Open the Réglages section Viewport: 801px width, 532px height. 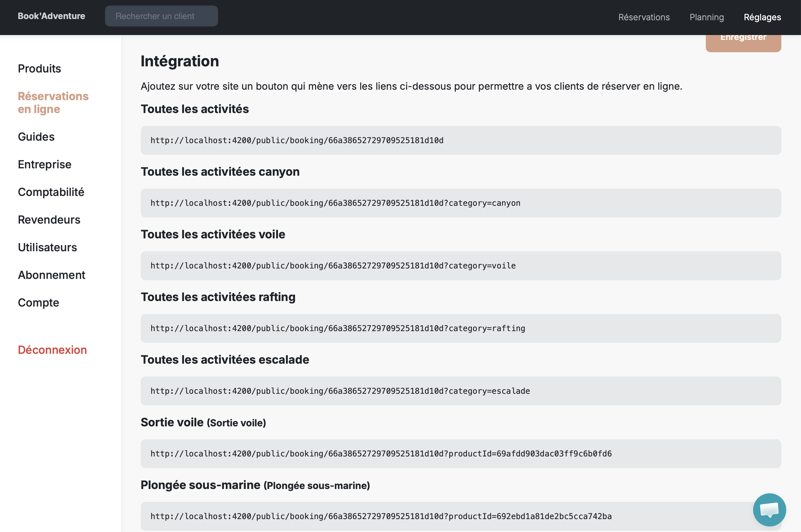coord(762,17)
